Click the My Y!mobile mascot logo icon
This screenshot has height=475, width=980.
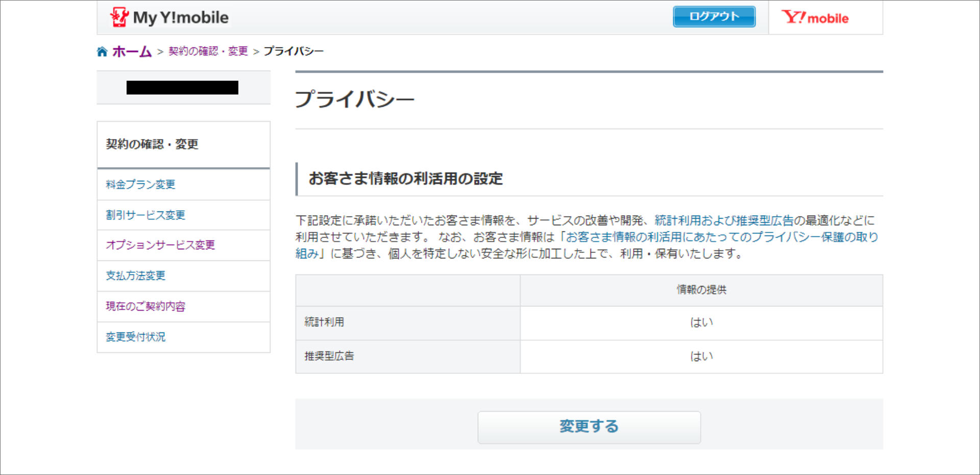[119, 17]
